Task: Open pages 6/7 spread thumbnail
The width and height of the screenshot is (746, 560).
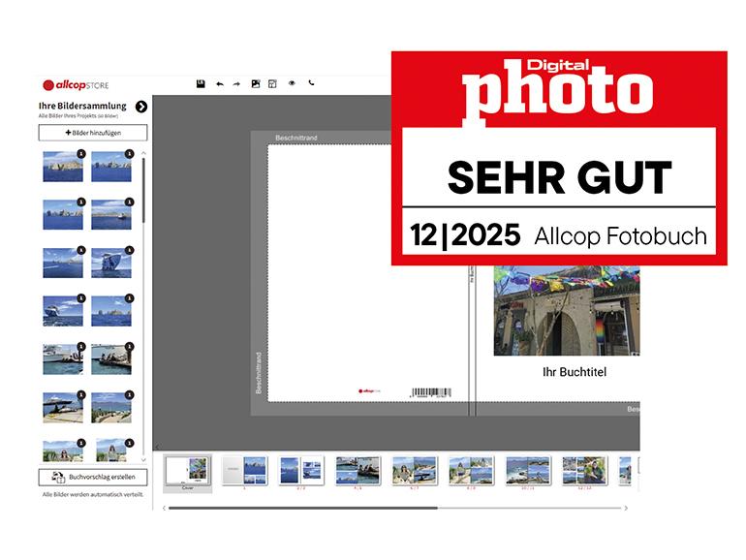Action: (x=415, y=471)
